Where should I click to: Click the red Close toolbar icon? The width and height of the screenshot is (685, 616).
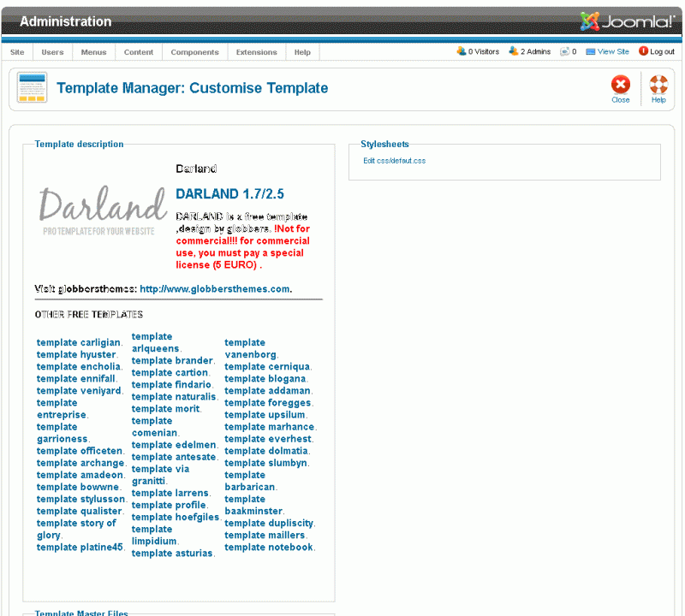tap(620, 85)
